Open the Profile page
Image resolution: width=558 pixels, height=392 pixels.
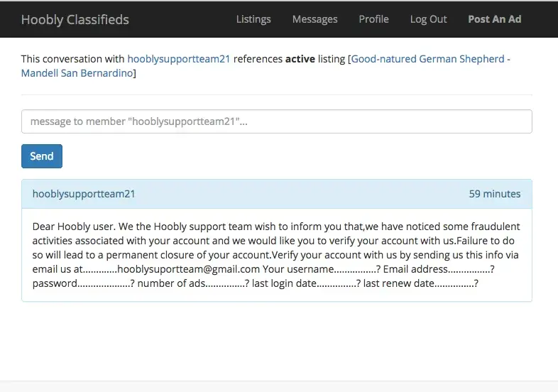click(373, 19)
